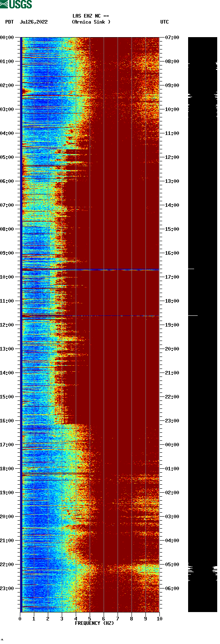Click the 15:00 PDT label on left axis

click(7, 397)
